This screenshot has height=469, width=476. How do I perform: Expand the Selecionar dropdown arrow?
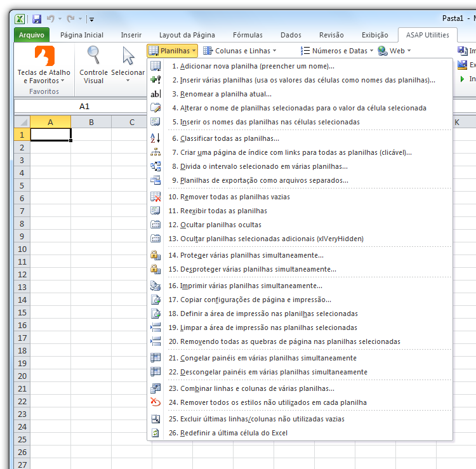(x=128, y=81)
